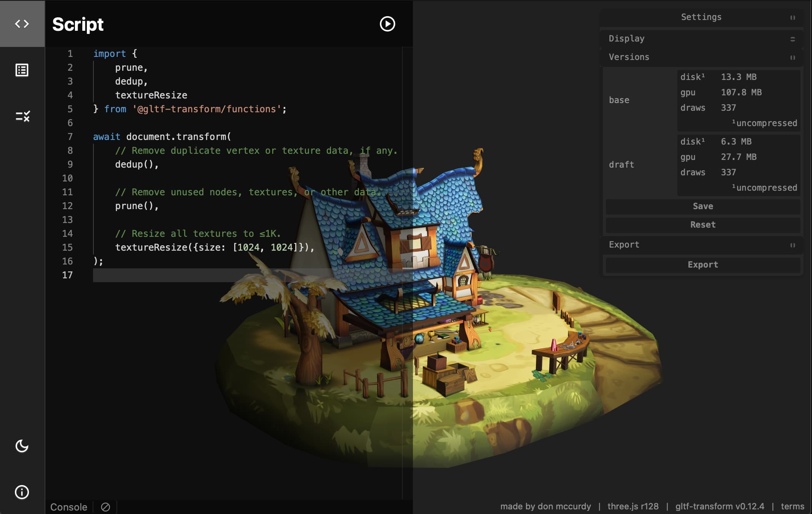Viewport: 812px width, 514px height.
Task: Select the 'base' version row label
Action: click(x=619, y=100)
